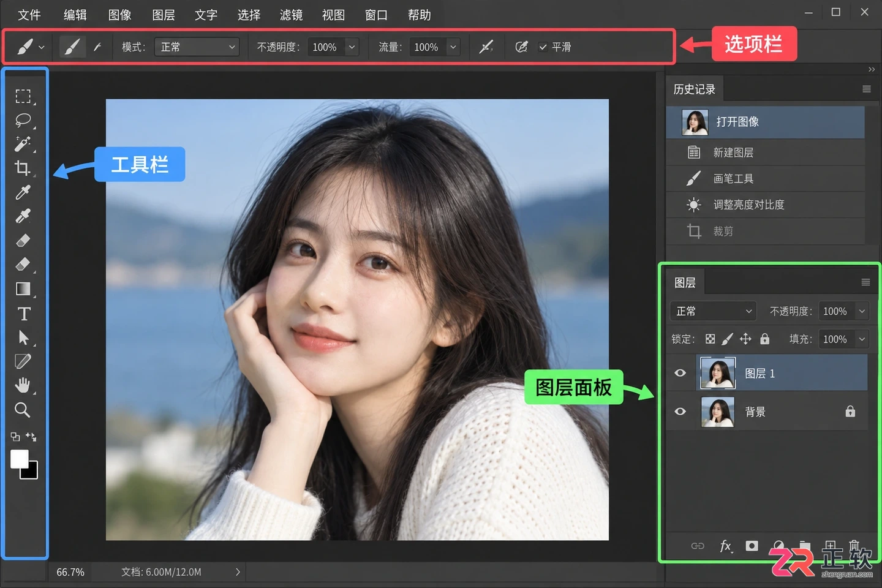Hide 图层 1 with its eye icon
The width and height of the screenshot is (882, 588).
680,373
